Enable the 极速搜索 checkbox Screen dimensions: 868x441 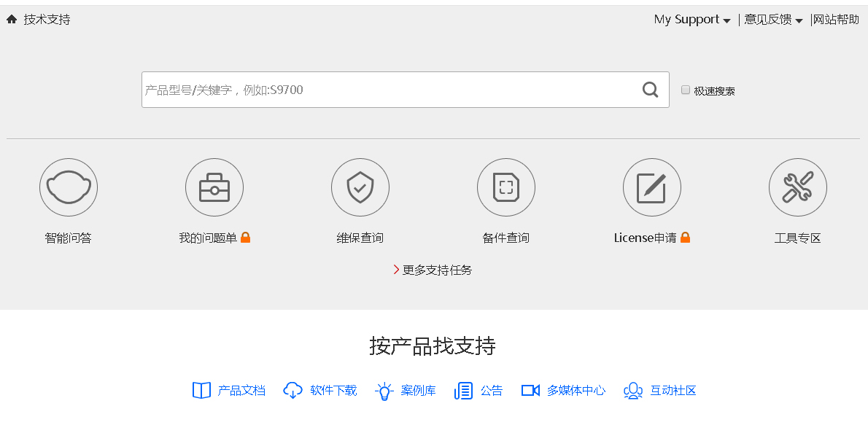[686, 90]
